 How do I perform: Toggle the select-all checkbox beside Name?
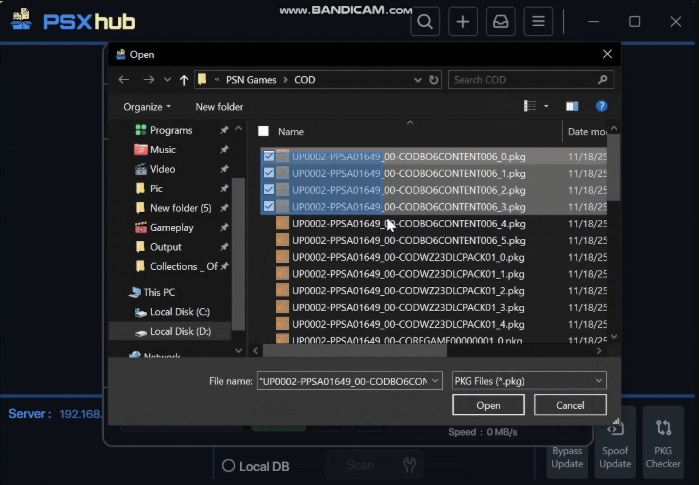(x=264, y=131)
